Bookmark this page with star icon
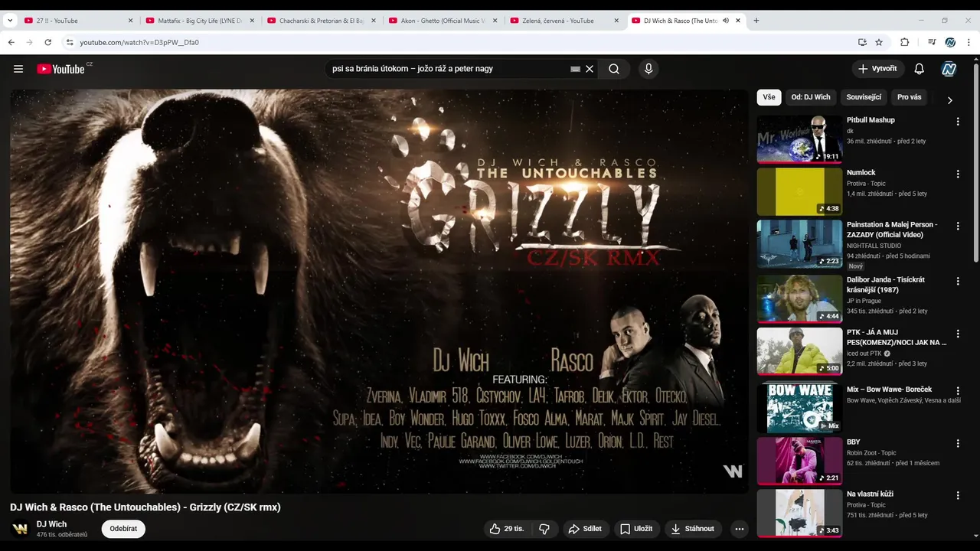Screen dimensions: 980x551 click(x=879, y=42)
